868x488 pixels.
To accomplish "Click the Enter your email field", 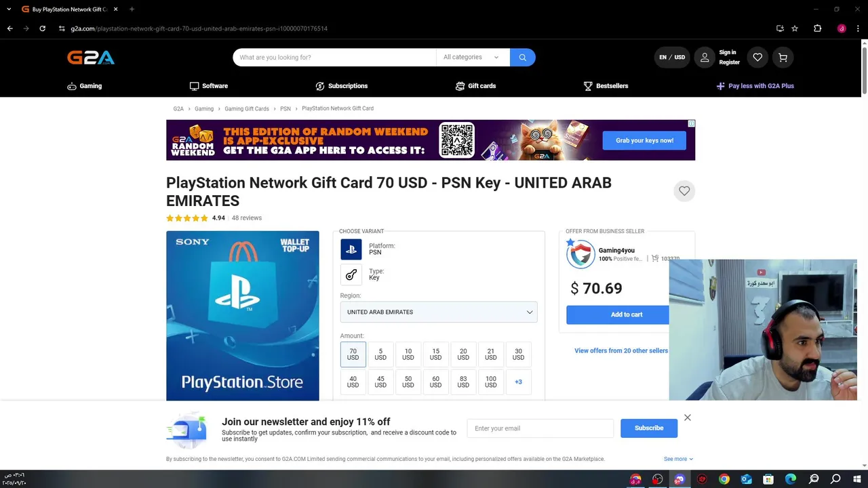I will 540,428.
